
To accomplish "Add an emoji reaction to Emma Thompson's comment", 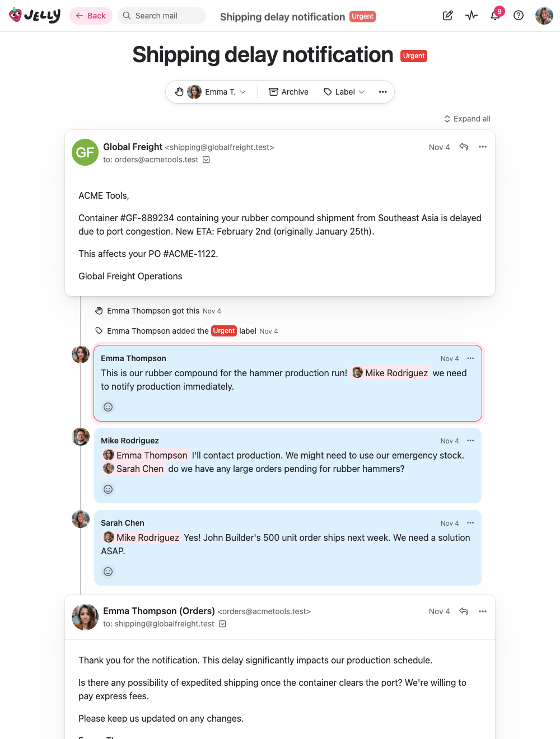I will coord(108,407).
